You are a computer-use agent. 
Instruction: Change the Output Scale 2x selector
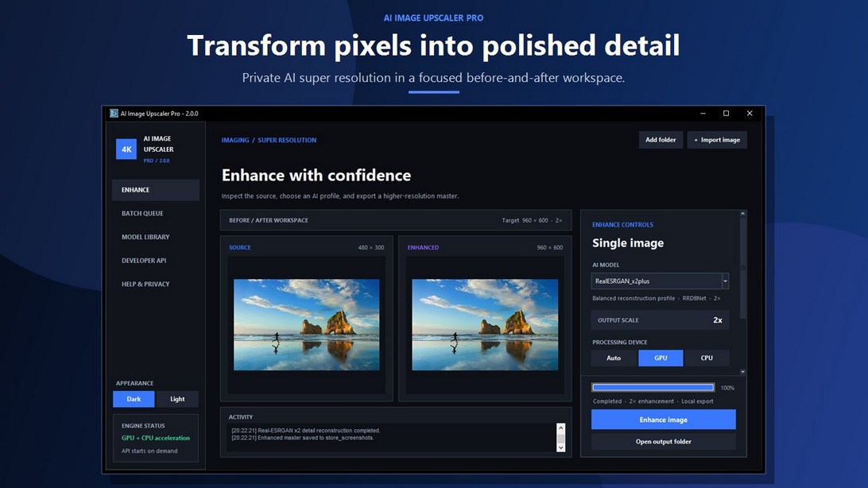coord(660,320)
